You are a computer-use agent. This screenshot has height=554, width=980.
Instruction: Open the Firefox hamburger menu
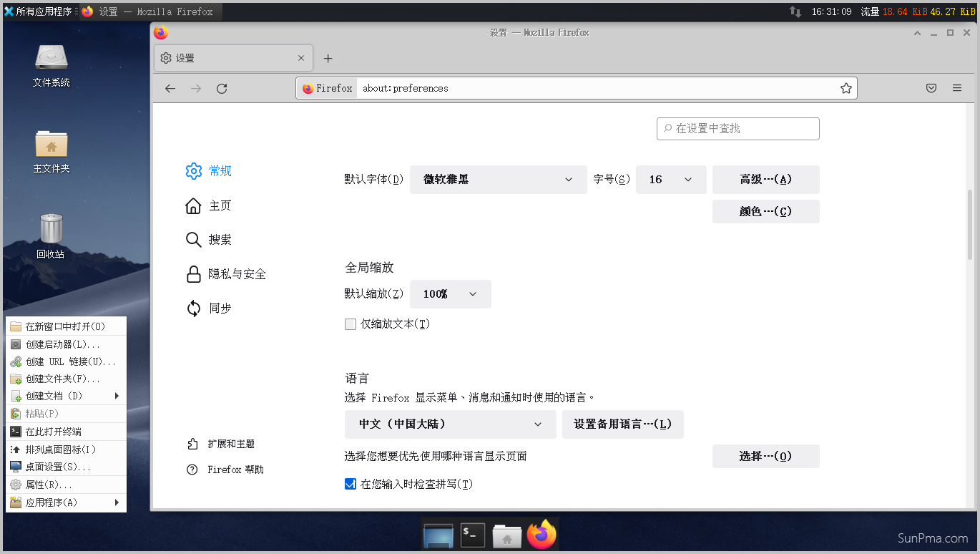pos(956,88)
